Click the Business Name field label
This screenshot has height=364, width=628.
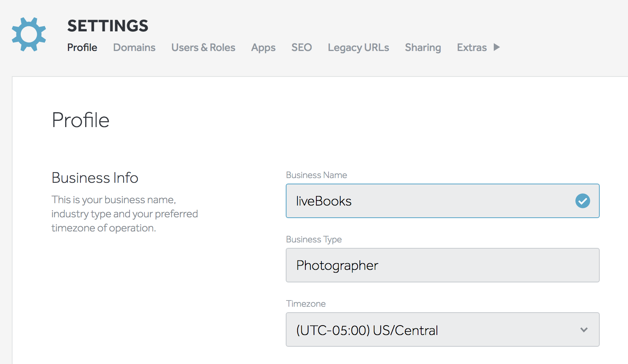316,175
